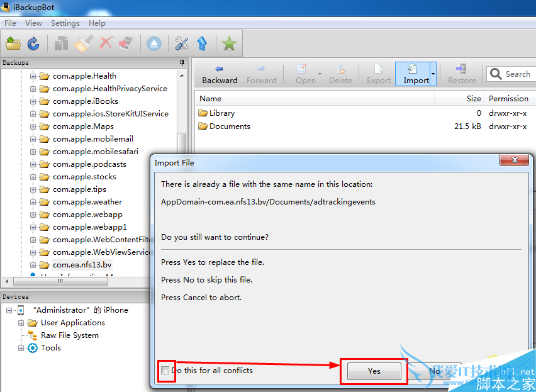Image resolution: width=536 pixels, height=392 pixels.
Task: Click No to skip this file
Action: [x=435, y=371]
